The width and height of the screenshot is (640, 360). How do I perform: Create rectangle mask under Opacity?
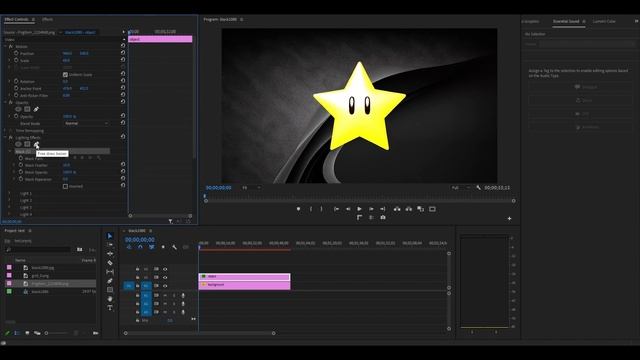point(27,109)
